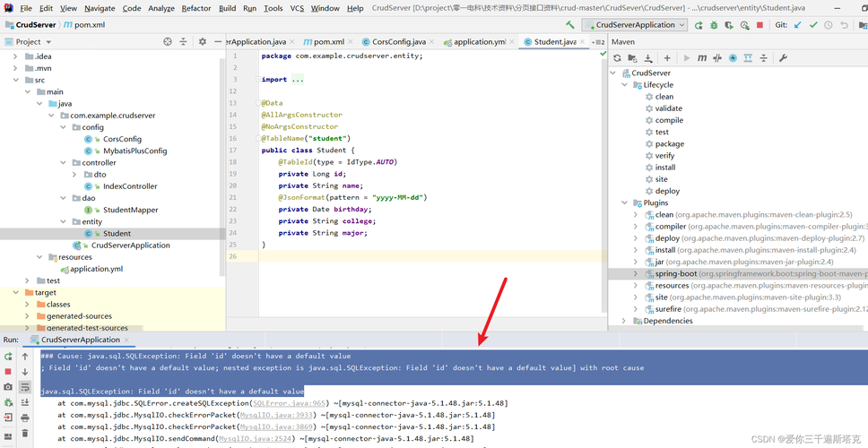Select the install lifecycle goal in Maven
Screen dimensions: 868x448
coord(664,168)
